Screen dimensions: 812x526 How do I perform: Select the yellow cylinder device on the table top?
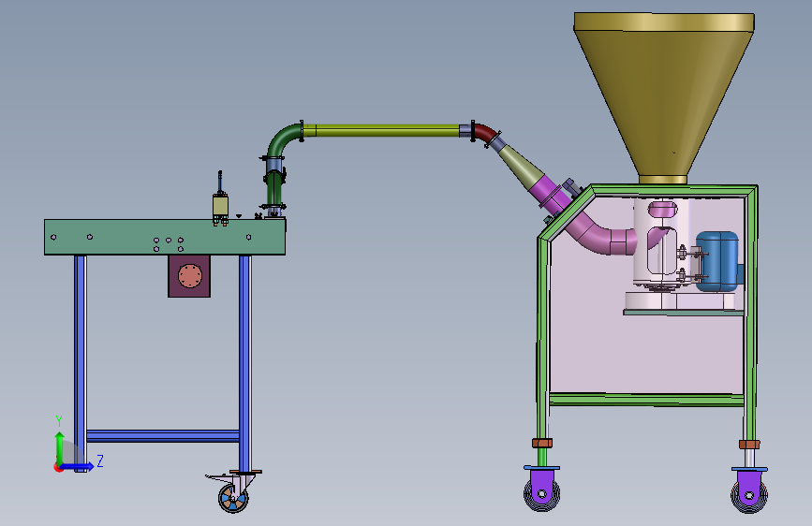coord(220,206)
